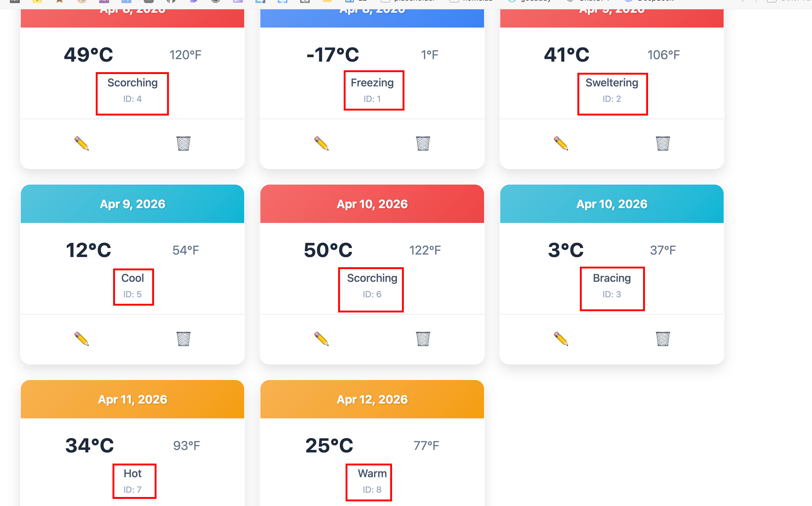Remove the Sweltering forecast with its trash icon
Image resolution: width=812 pixels, height=506 pixels.
click(663, 144)
